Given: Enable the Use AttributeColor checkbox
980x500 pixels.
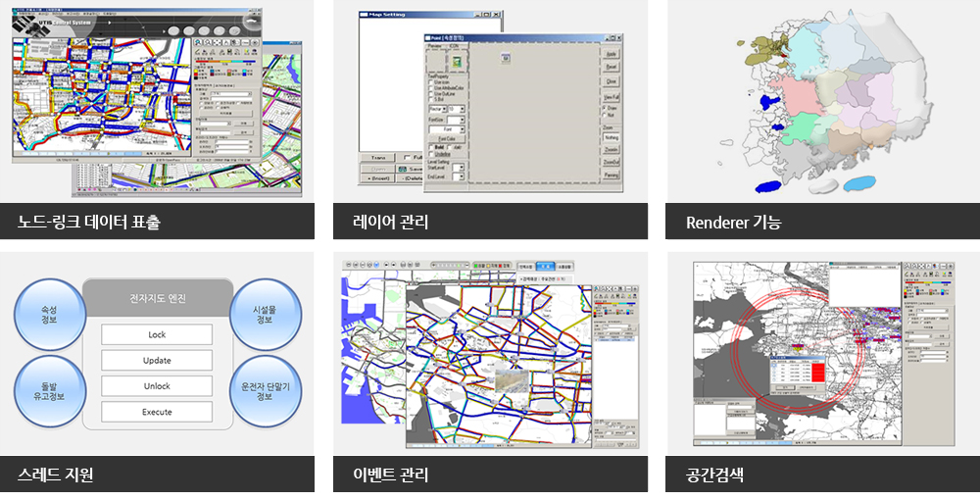Looking at the screenshot, I should click(430, 88).
